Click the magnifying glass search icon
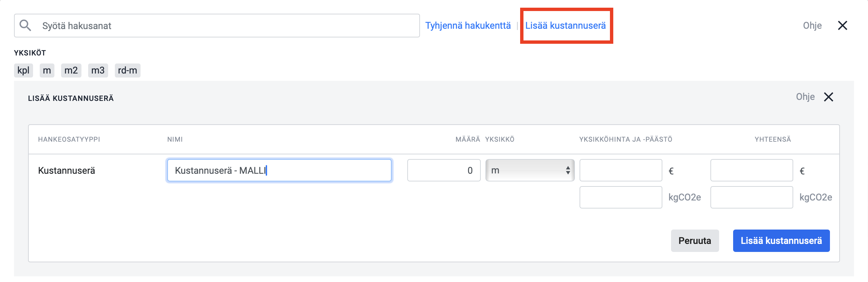 click(x=25, y=25)
